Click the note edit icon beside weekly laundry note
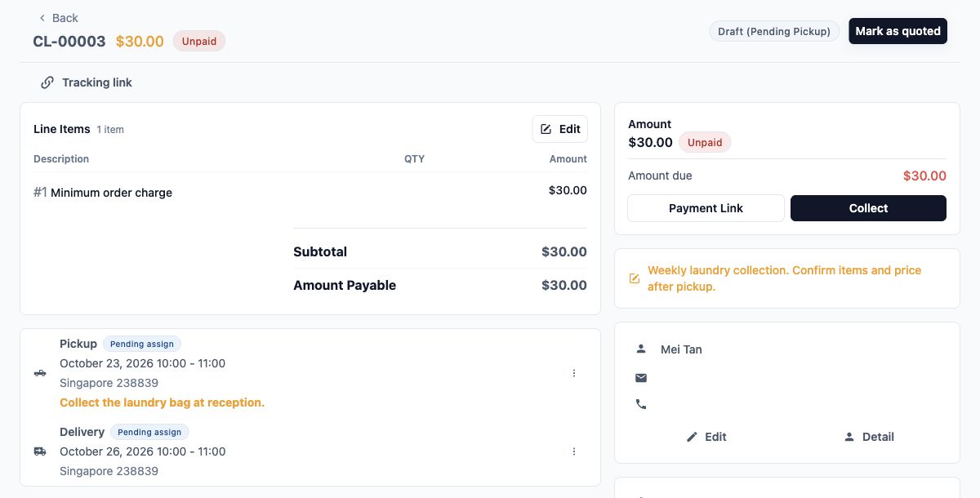This screenshot has height=498, width=980. 635,278
